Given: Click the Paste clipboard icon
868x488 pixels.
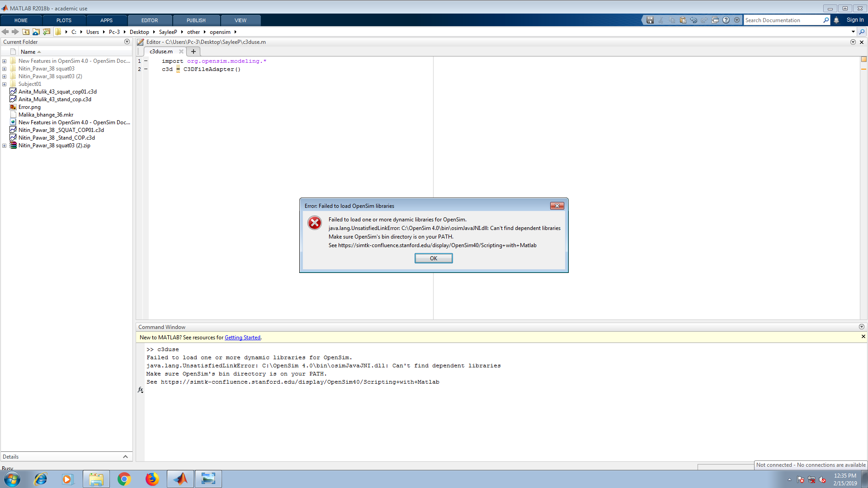Looking at the screenshot, I should coord(683,20).
